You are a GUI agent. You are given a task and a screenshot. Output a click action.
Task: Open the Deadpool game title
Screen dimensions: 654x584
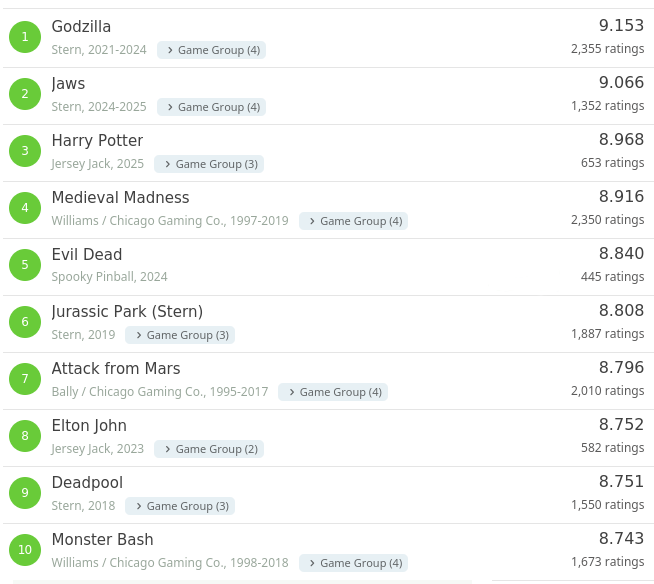click(x=87, y=483)
